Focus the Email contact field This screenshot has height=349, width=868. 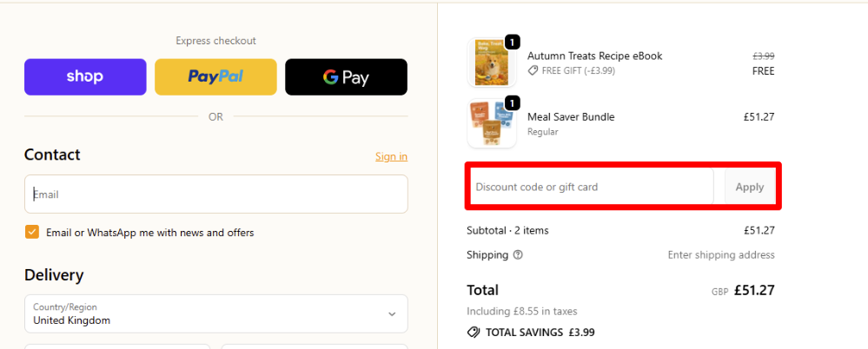click(x=215, y=194)
